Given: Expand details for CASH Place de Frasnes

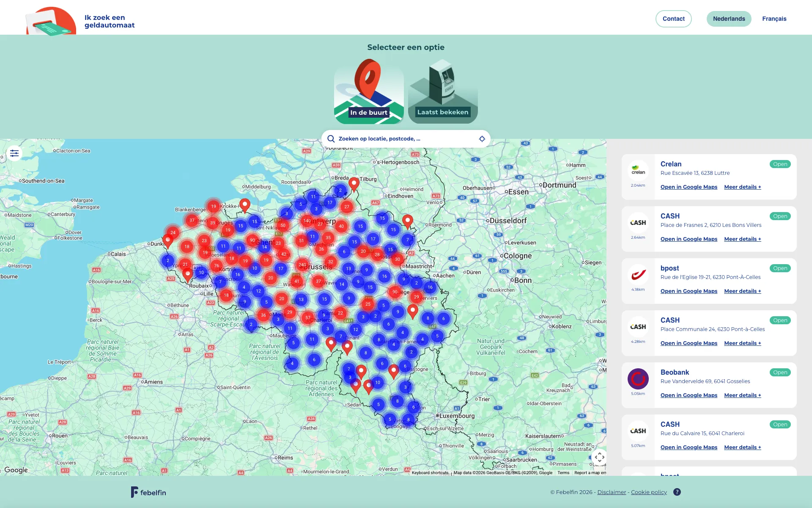Looking at the screenshot, I should (743, 239).
